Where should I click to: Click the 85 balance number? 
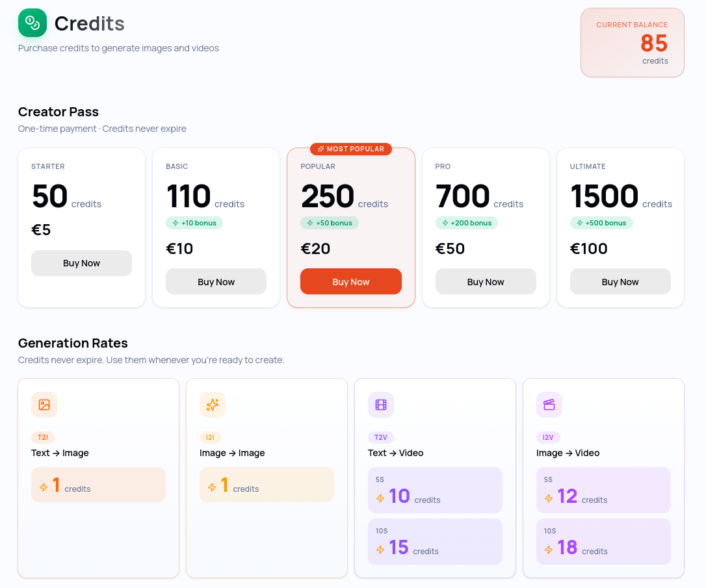(654, 43)
